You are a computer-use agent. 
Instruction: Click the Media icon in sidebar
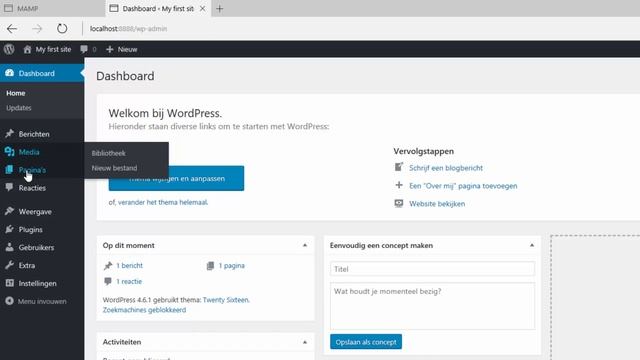(9, 151)
